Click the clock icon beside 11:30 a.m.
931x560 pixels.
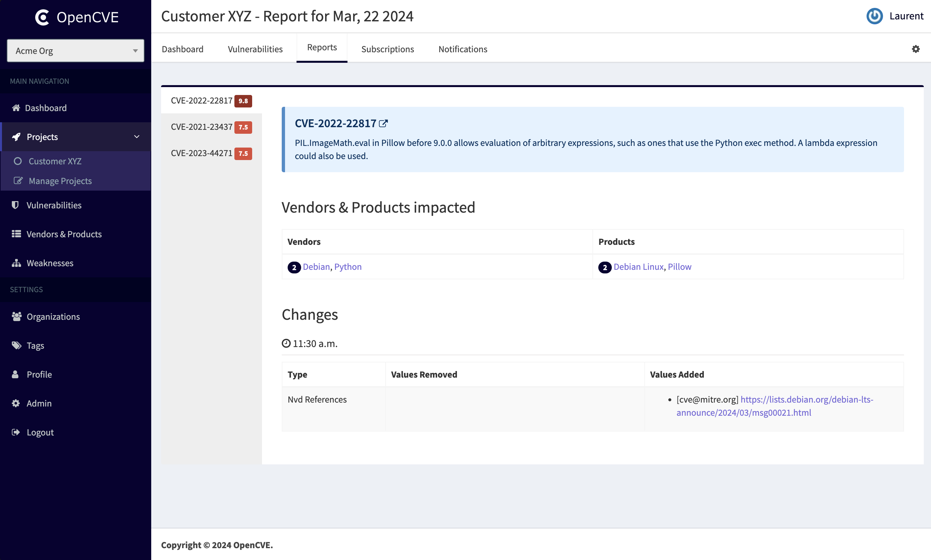tap(286, 343)
